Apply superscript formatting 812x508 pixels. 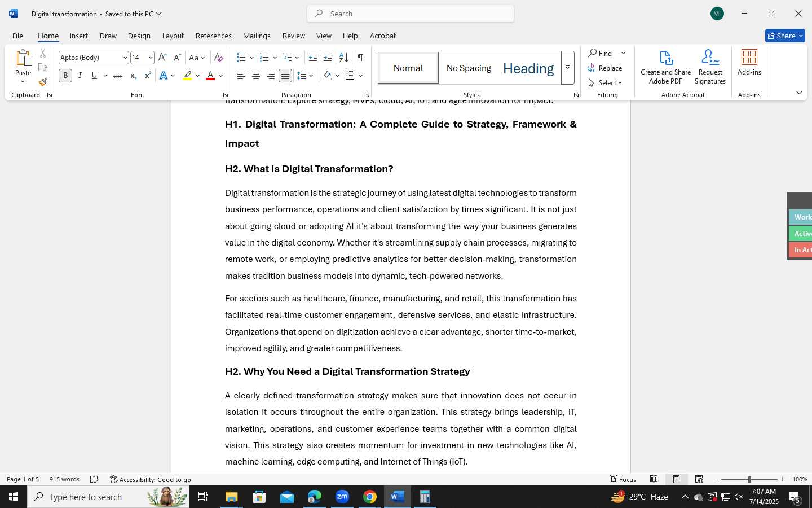(148, 76)
